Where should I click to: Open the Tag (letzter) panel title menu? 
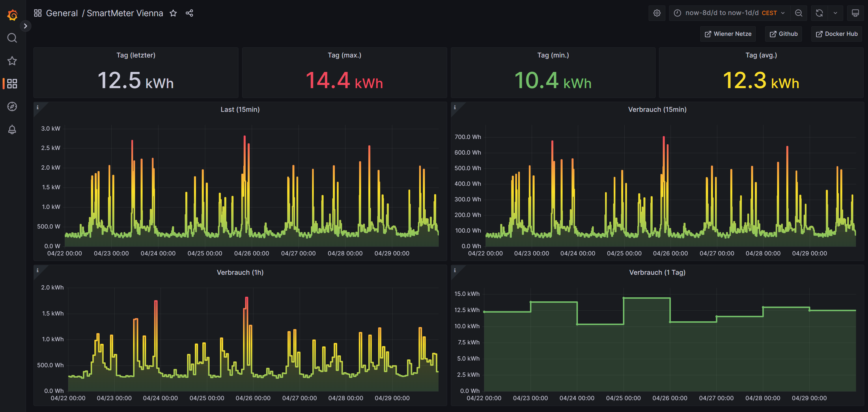click(x=136, y=55)
